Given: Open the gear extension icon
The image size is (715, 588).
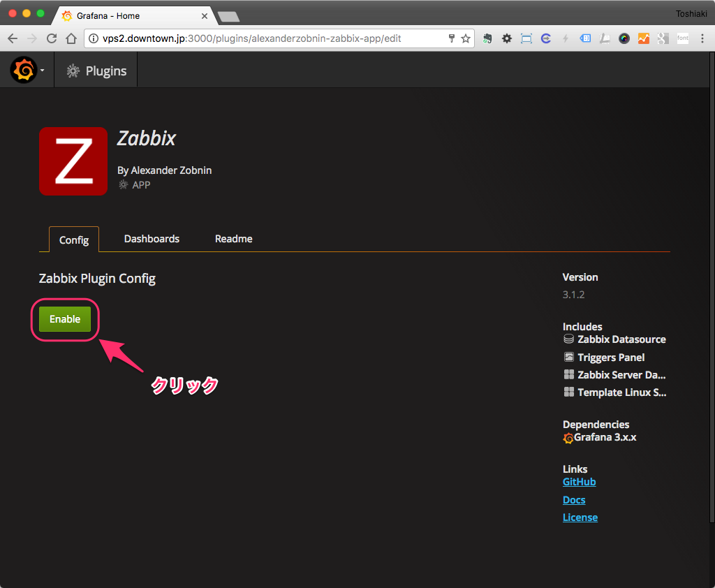Looking at the screenshot, I should (507, 38).
